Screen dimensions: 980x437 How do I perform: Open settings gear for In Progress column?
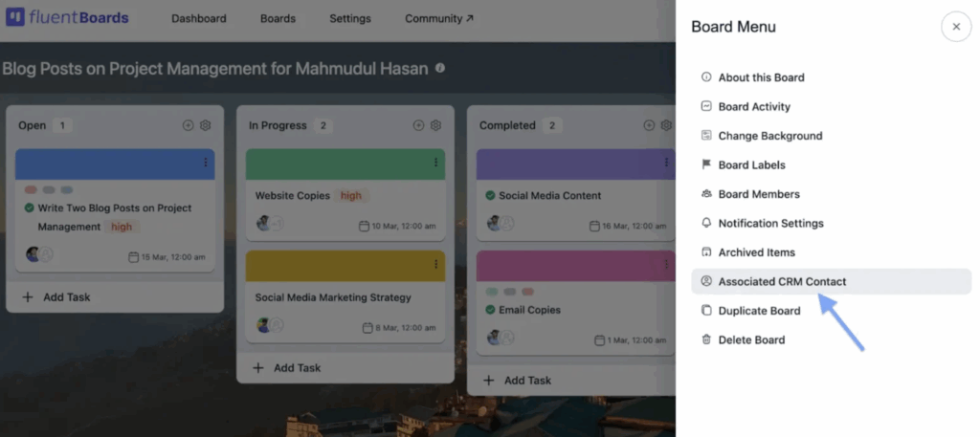pos(435,125)
